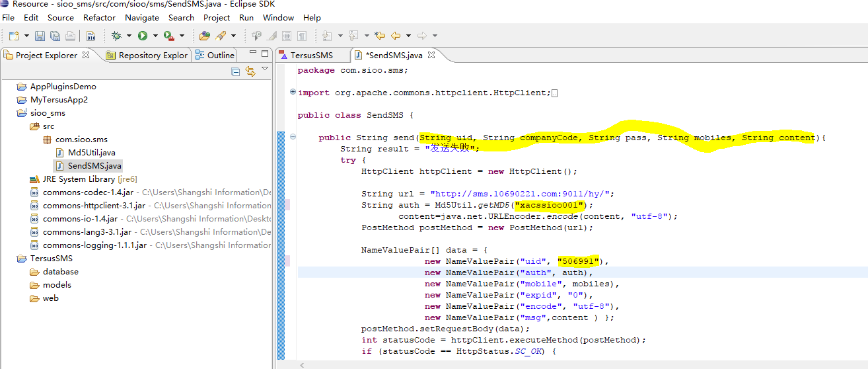Go to Previous Annotation icon
Screen dimensions: 868x369
pos(354,36)
